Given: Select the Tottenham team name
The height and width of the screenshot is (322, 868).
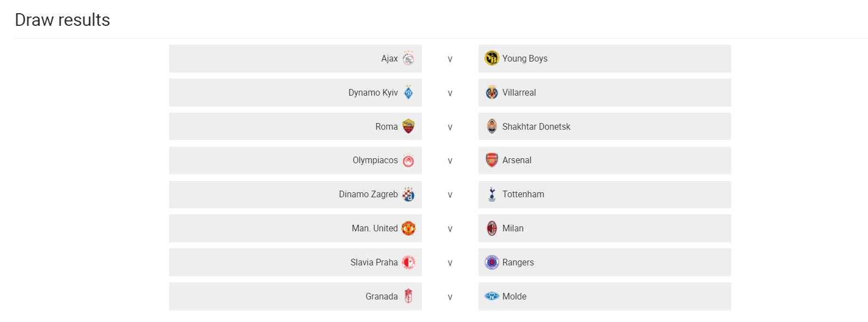Looking at the screenshot, I should [523, 194].
